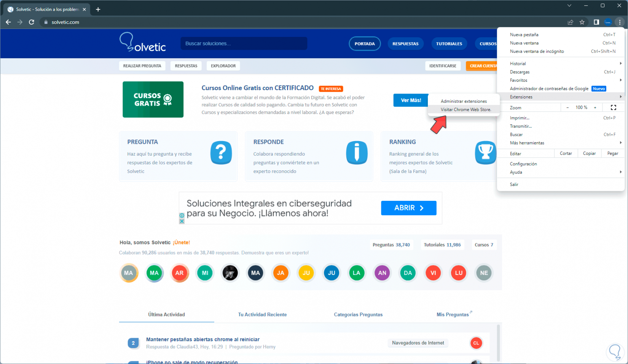The image size is (628, 364).
Task: Click the Solvetic logo
Action: click(x=143, y=42)
